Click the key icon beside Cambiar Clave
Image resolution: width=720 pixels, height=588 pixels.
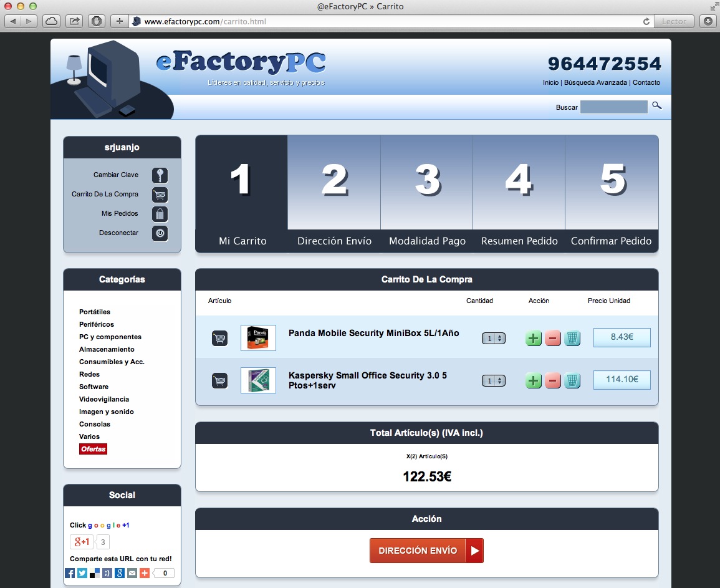(160, 175)
